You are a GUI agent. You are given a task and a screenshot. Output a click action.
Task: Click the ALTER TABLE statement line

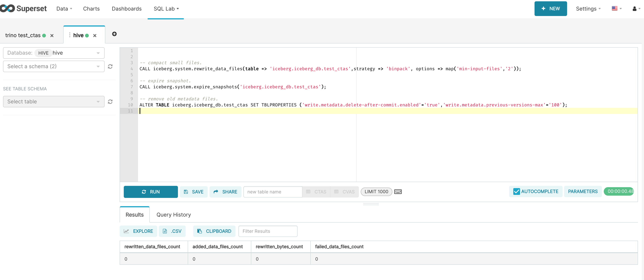pos(353,105)
